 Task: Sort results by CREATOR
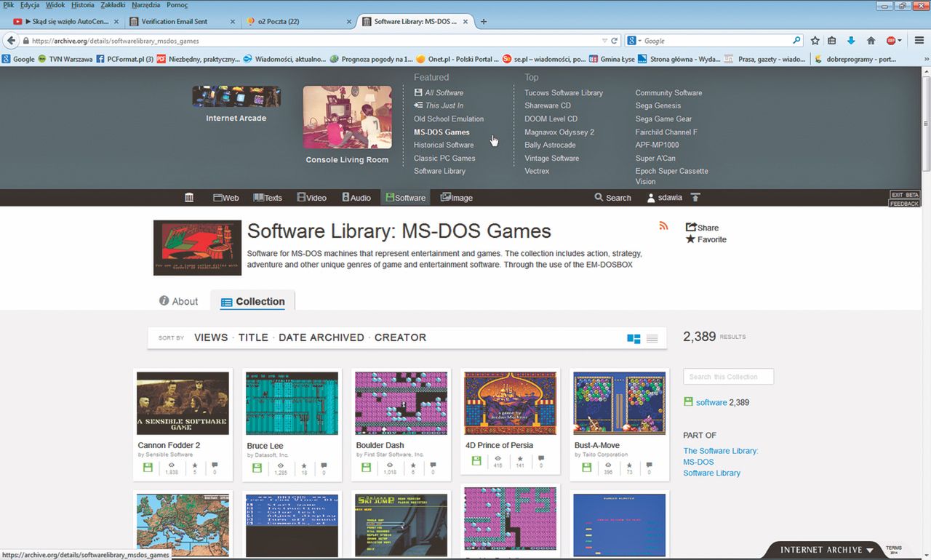pos(400,337)
